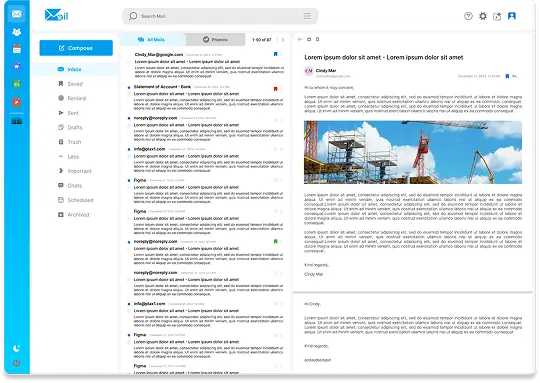
Task: Click the share export icon in header
Action: click(497, 16)
